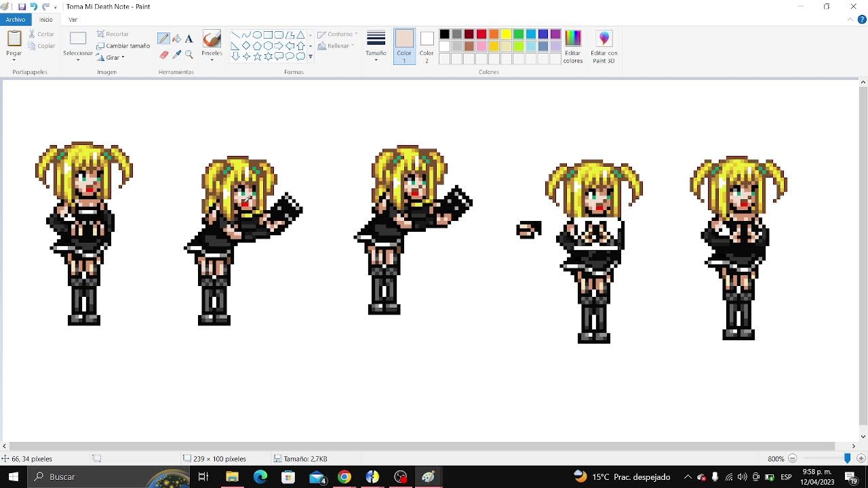Screen dimensions: 868x488
Task: Choose the line shape in Formas
Action: [x=235, y=35]
